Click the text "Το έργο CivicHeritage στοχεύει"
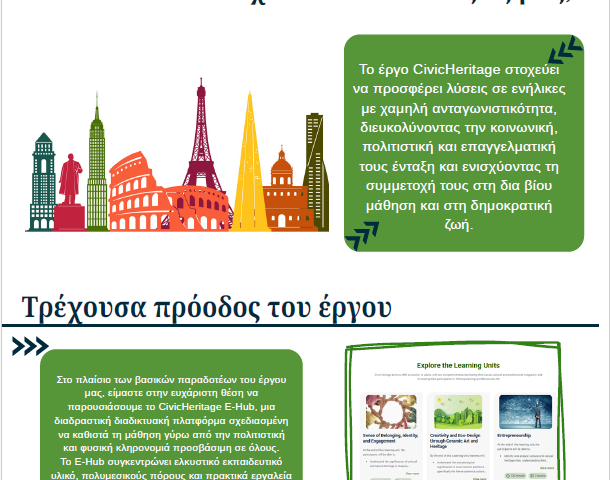Screen dimensions: 610x480 pyautogui.click(x=459, y=70)
